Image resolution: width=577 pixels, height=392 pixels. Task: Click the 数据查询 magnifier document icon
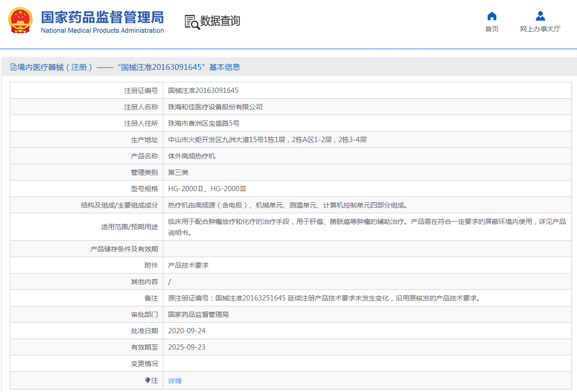(x=192, y=22)
